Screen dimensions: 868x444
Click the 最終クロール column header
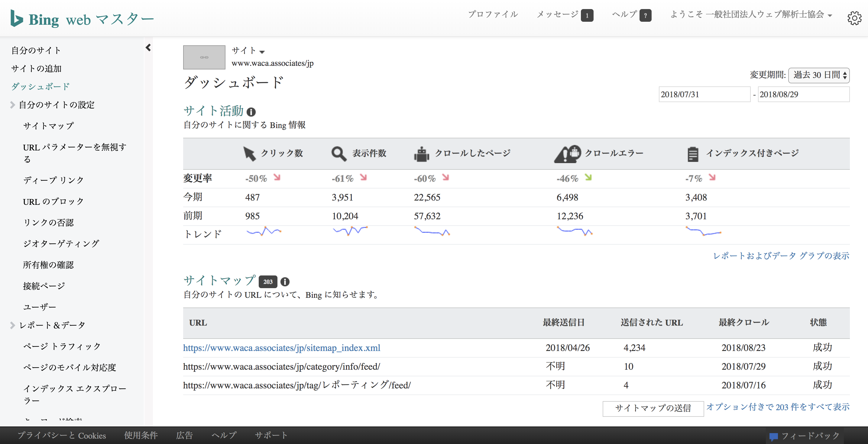744,323
